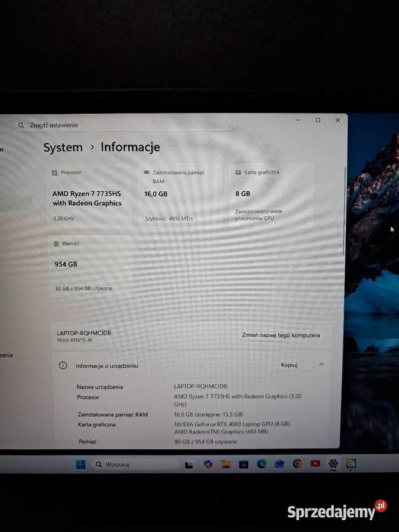399x532 pixels.
Task: Maximize the Settings window
Action: (x=318, y=120)
